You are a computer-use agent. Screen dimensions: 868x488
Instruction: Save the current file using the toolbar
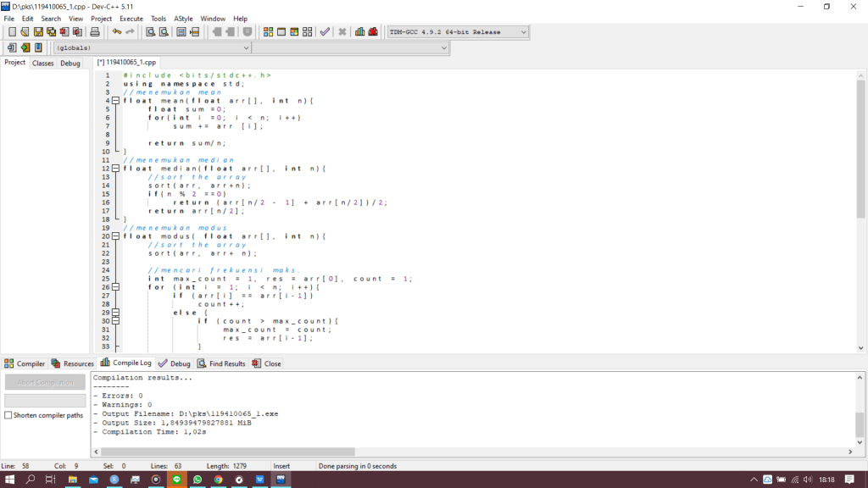click(38, 32)
